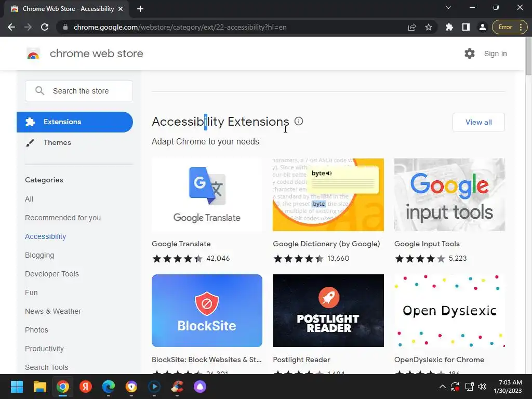
Task: Toggle the browser side panel icon
Action: coord(466,27)
